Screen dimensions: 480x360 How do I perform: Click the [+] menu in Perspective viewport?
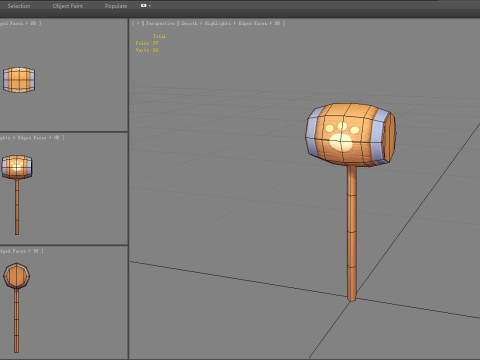pos(138,23)
